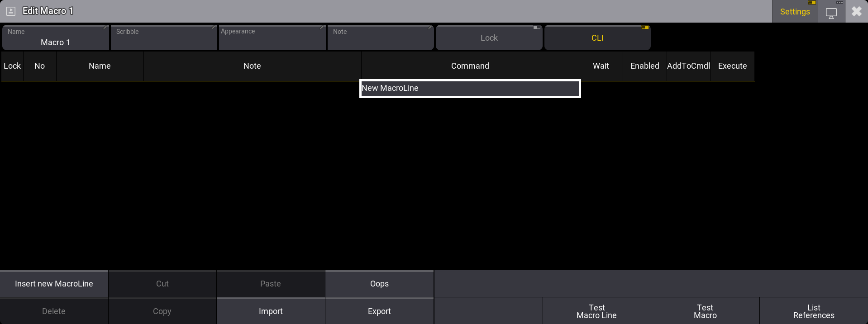The height and width of the screenshot is (324, 868).
Task: Close the Edit Macro window with the X icon
Action: click(x=856, y=11)
